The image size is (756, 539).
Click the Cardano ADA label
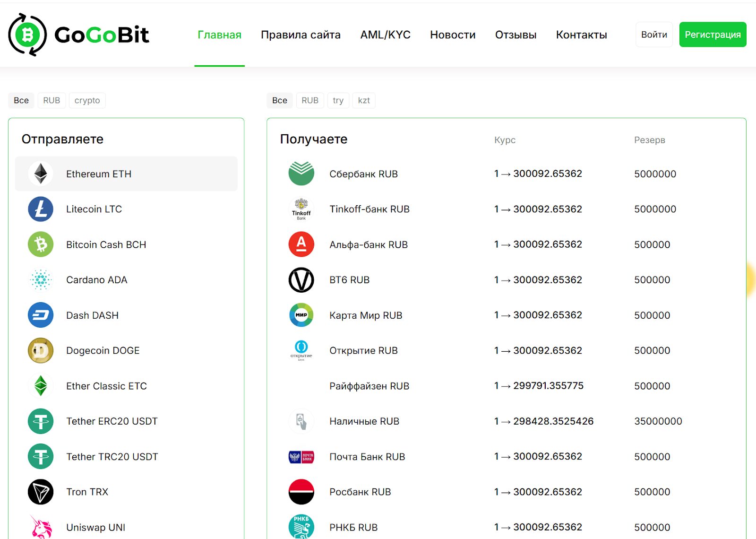[97, 280]
